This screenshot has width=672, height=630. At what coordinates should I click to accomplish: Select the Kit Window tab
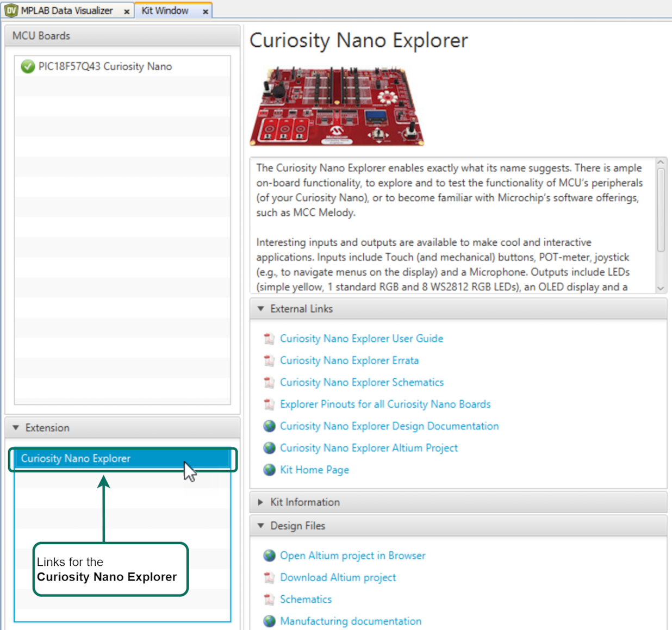[x=165, y=10]
